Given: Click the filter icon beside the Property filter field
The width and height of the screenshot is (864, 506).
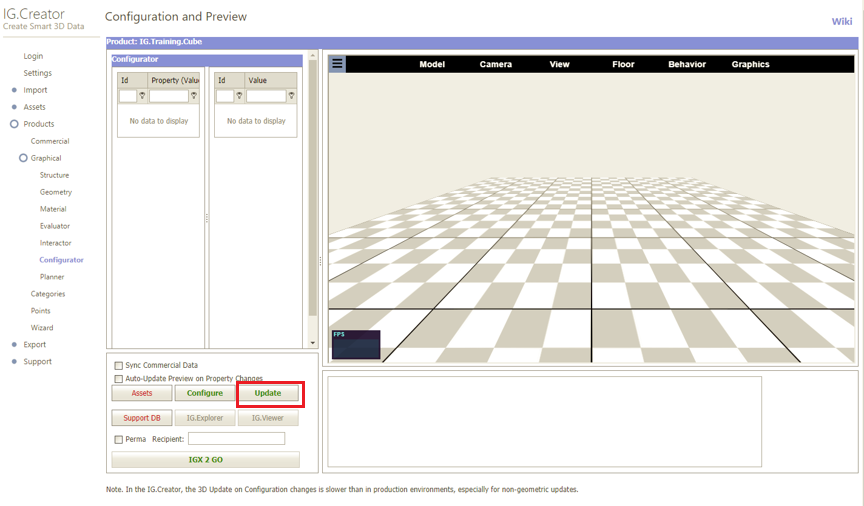Looking at the screenshot, I should point(194,97).
